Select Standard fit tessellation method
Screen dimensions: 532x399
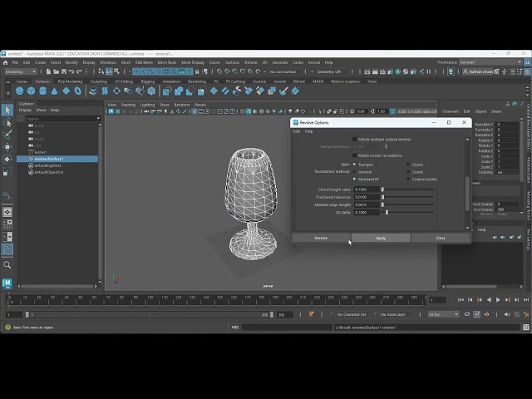[x=355, y=180]
